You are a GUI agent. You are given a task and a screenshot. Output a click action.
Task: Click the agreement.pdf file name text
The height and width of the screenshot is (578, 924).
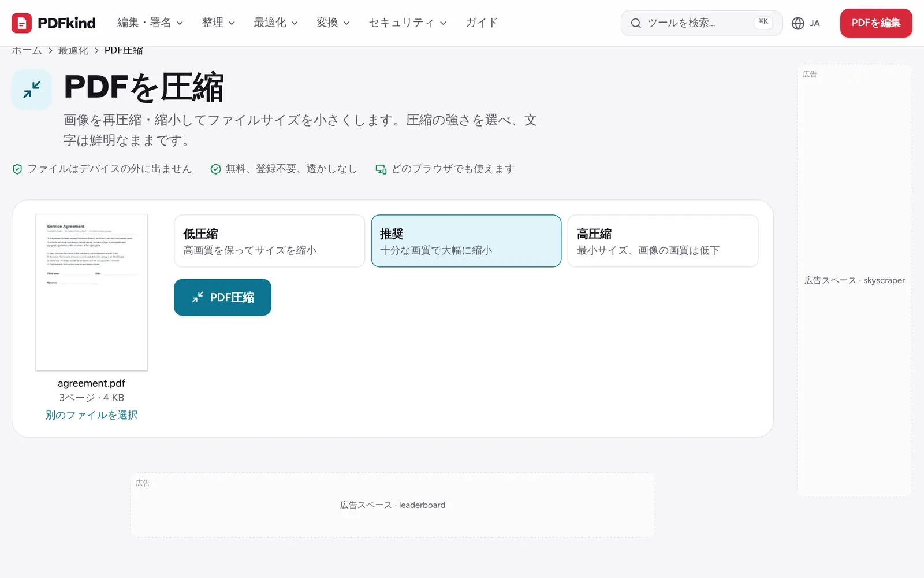point(91,383)
